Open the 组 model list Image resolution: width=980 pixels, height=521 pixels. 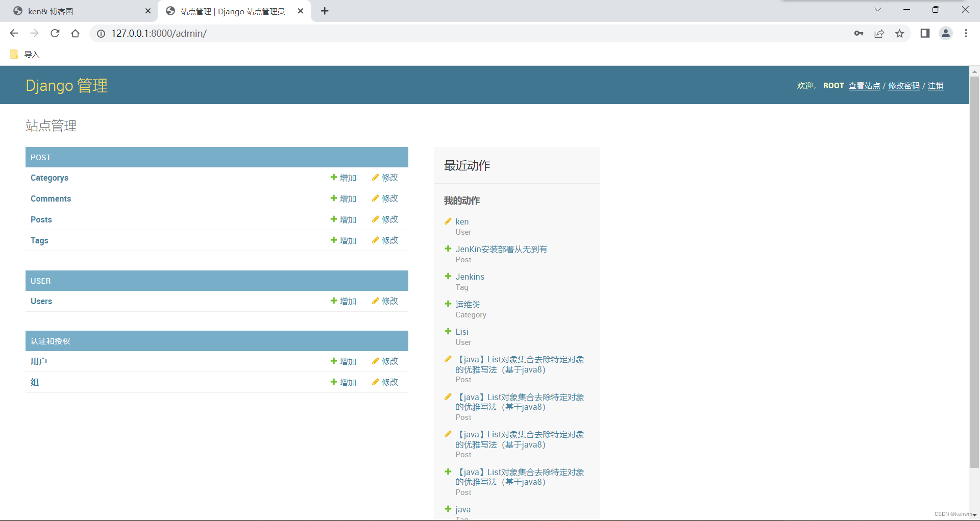coord(35,382)
